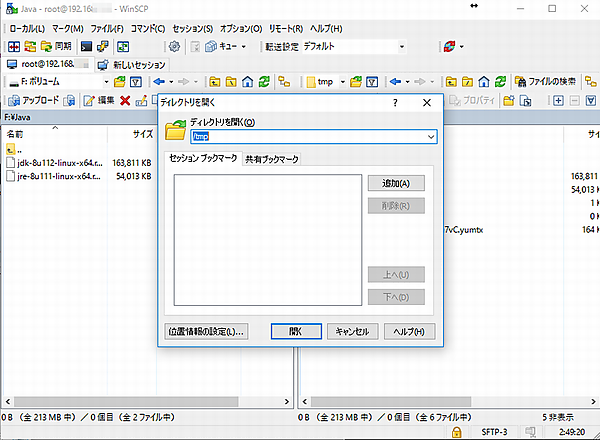600x440 pixels.
Task: Click local panel filter icon
Action: pos(136,81)
